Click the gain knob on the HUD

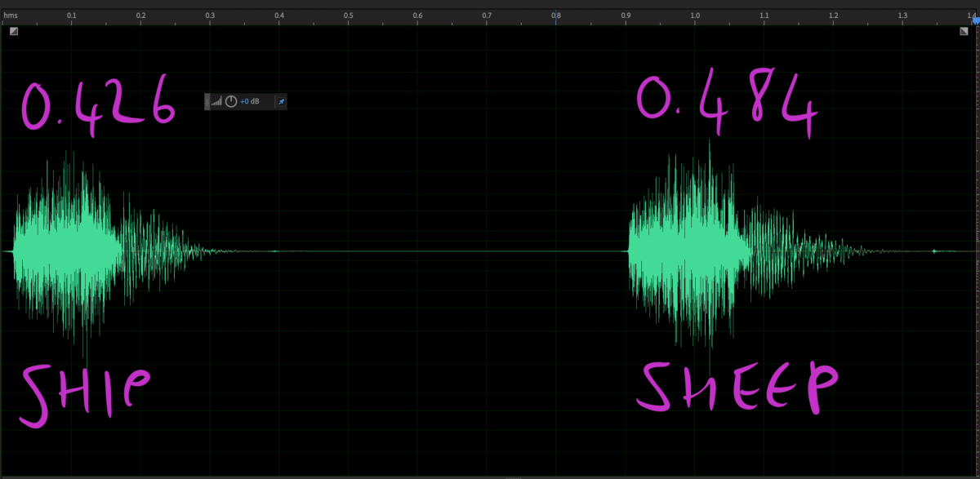(x=231, y=101)
